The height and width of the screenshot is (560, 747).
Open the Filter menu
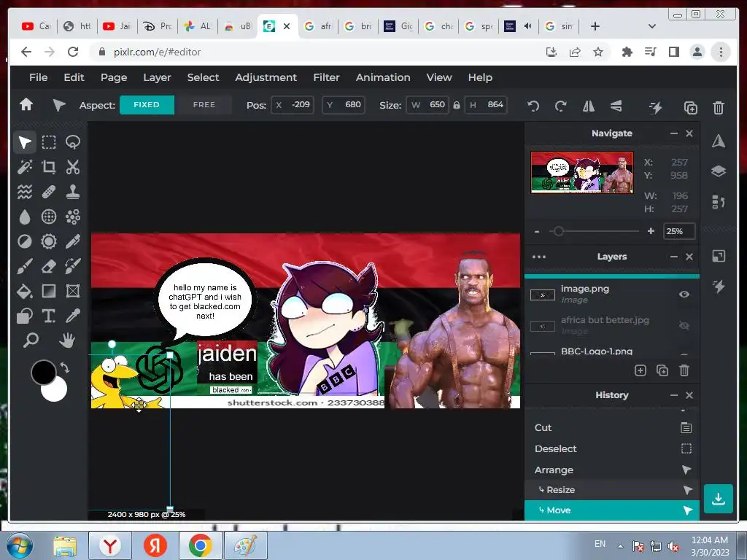pos(326,77)
